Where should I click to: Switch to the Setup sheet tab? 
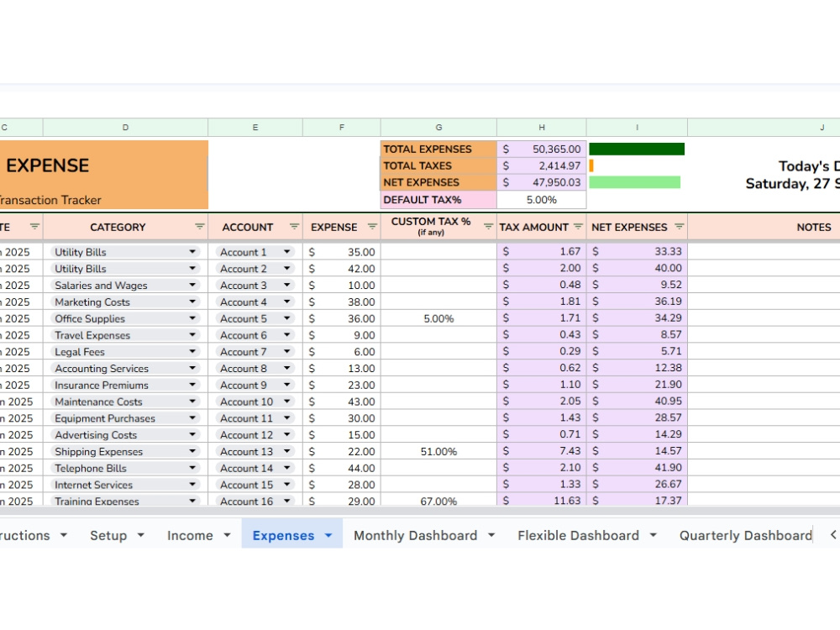click(108, 535)
